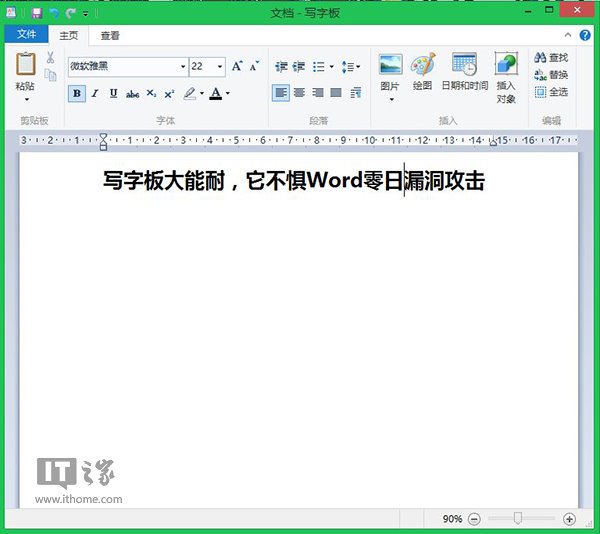This screenshot has height=534, width=600.
Task: Toggle underline formatting
Action: (113, 93)
